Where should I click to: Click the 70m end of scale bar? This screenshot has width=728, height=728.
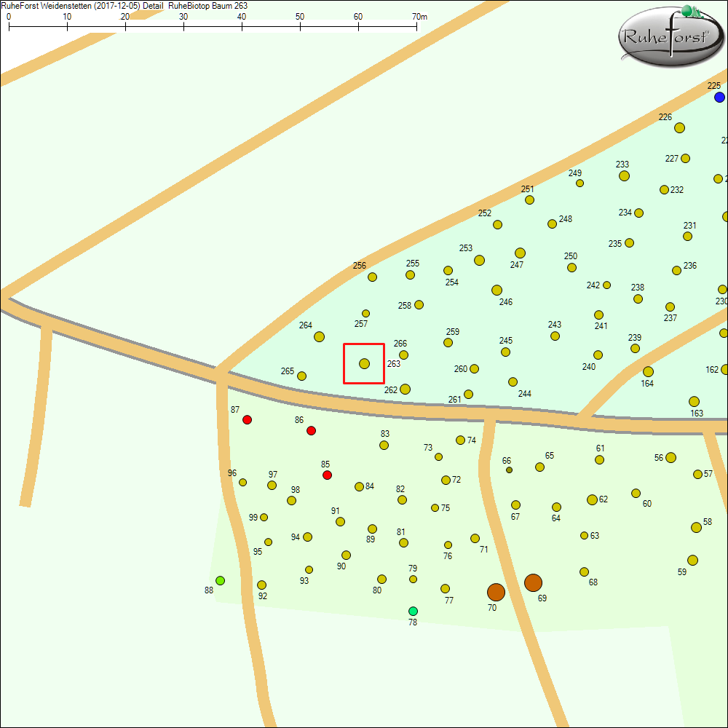(416, 26)
